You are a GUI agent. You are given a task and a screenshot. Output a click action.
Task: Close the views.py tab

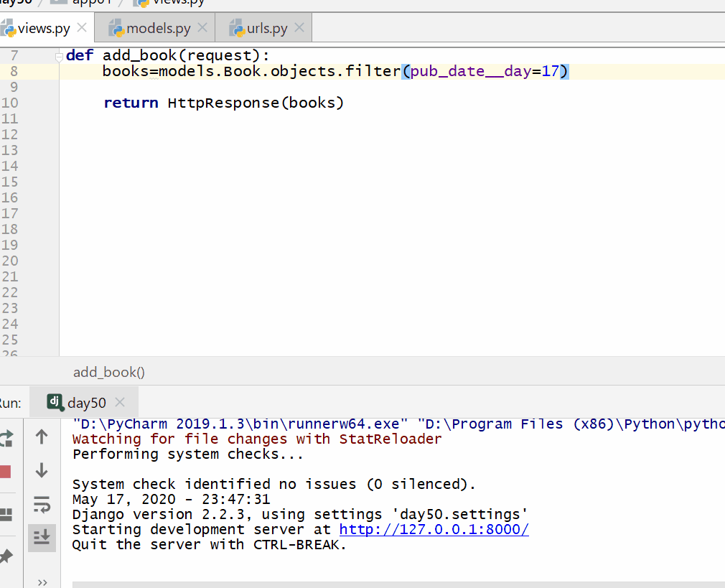[x=82, y=28]
